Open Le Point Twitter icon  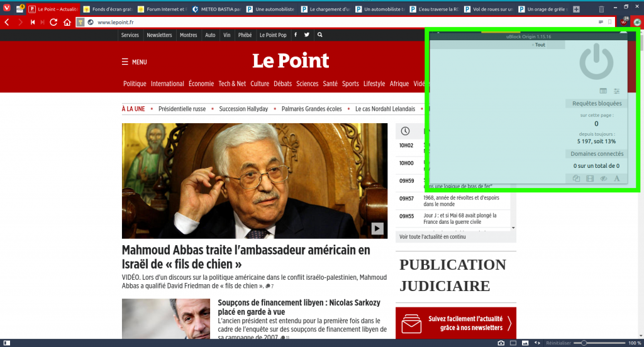coord(307,35)
